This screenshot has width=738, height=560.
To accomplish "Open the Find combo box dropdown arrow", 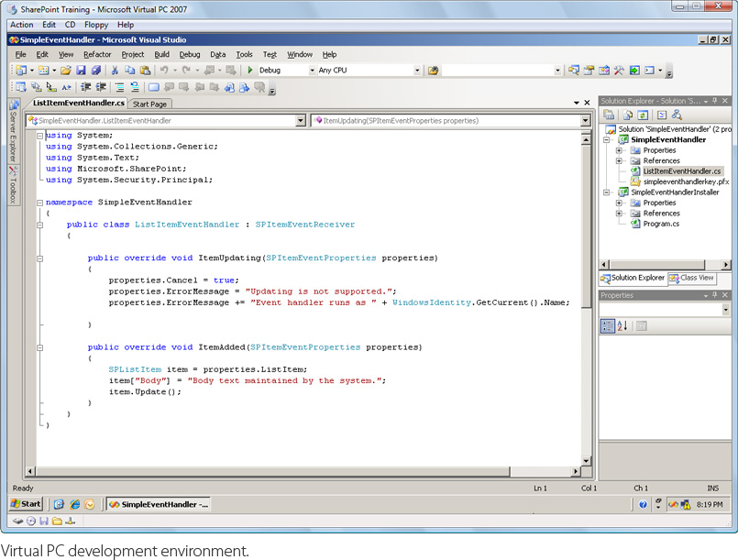I will tap(557, 71).
